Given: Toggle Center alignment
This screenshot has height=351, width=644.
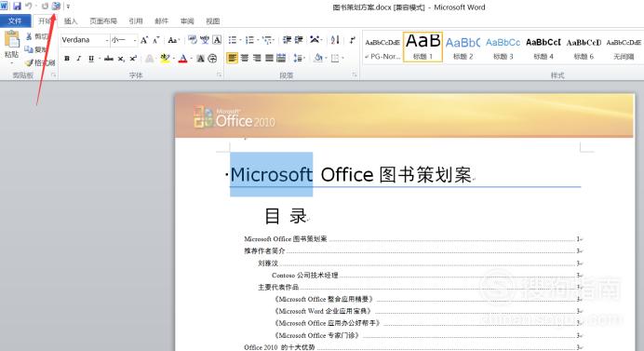Looking at the screenshot, I should coord(245,58).
